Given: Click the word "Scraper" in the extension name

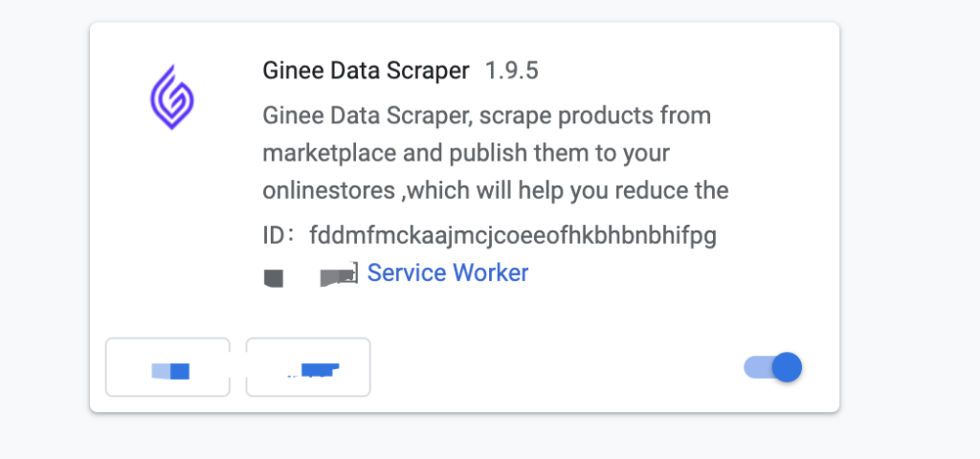Looking at the screenshot, I should click(x=429, y=71).
